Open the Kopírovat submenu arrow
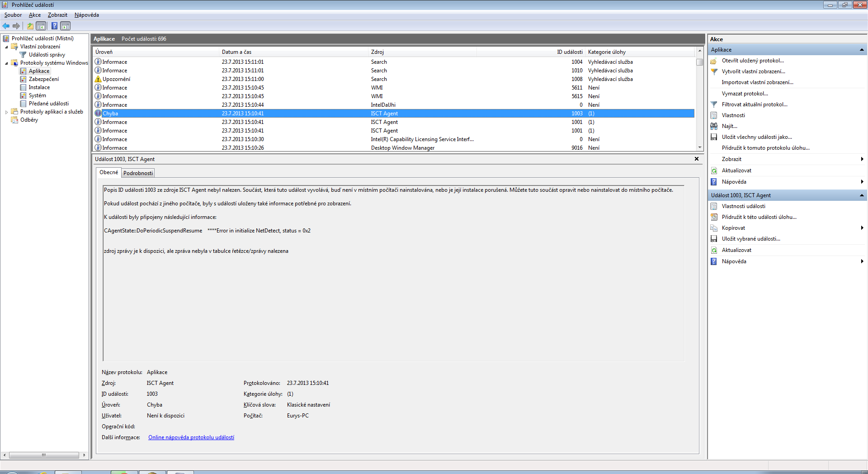Screen dimensions: 868x474 click(862, 228)
